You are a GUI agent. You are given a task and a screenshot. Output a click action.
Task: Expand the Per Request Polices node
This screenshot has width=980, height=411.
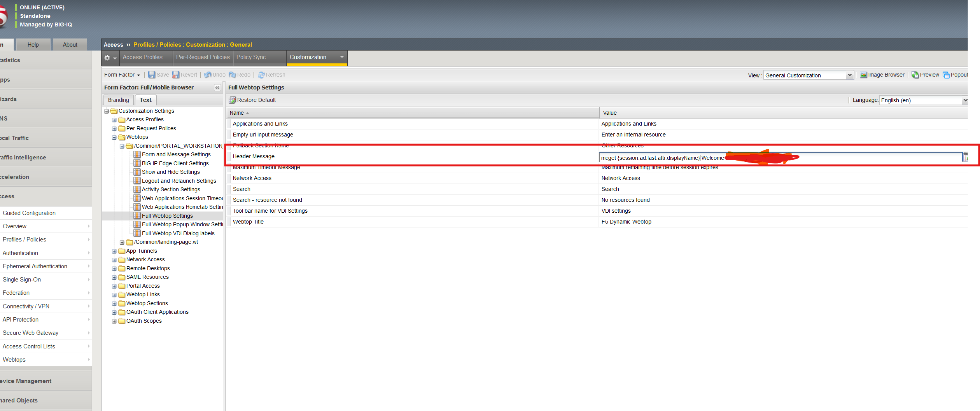click(114, 129)
